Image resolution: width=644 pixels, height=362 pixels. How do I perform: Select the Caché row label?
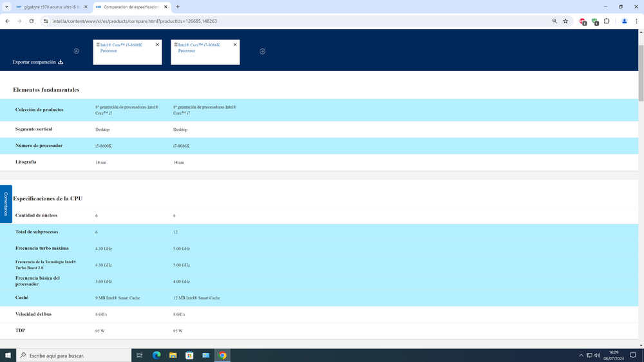pyautogui.click(x=22, y=298)
